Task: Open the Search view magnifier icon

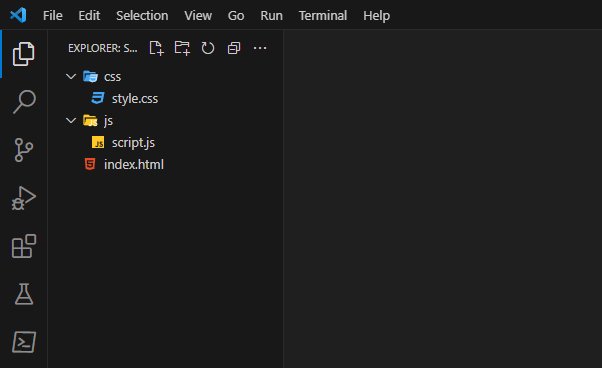Action: click(24, 102)
